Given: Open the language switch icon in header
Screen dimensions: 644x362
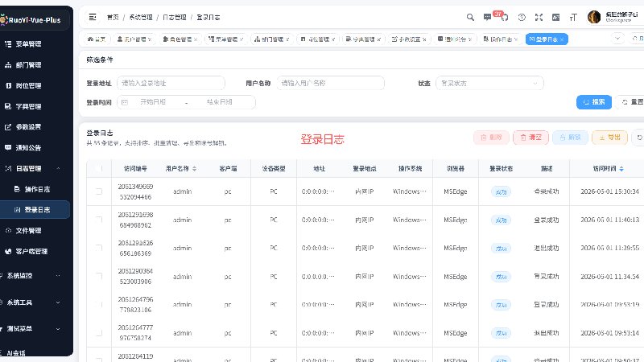Looking at the screenshot, I should tap(555, 17).
